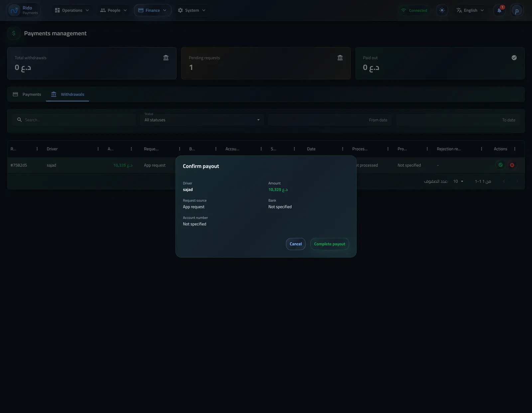Open the B... bank column options menu
532x413 pixels.
[216, 149]
